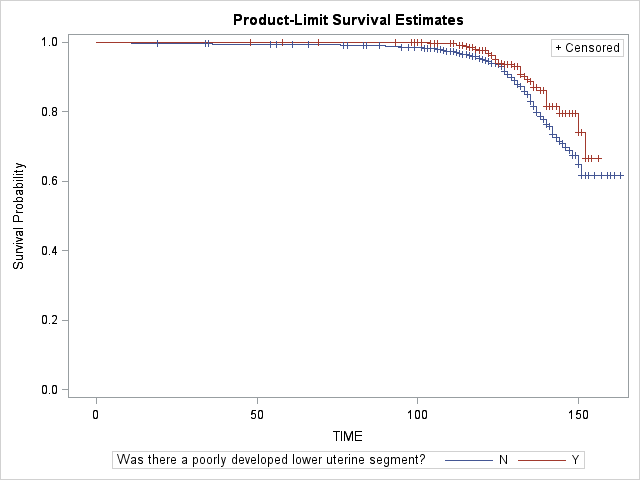
Task: Click the 100 x-axis tick label
Action: coord(418,412)
